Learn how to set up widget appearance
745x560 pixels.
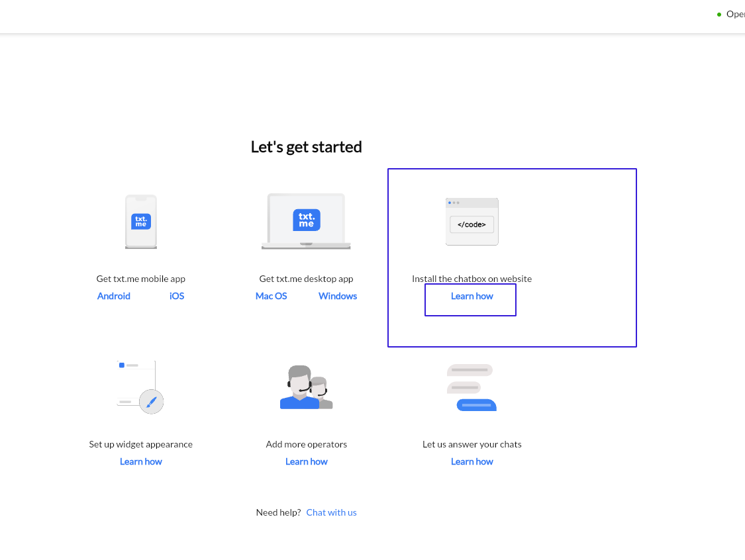point(140,461)
